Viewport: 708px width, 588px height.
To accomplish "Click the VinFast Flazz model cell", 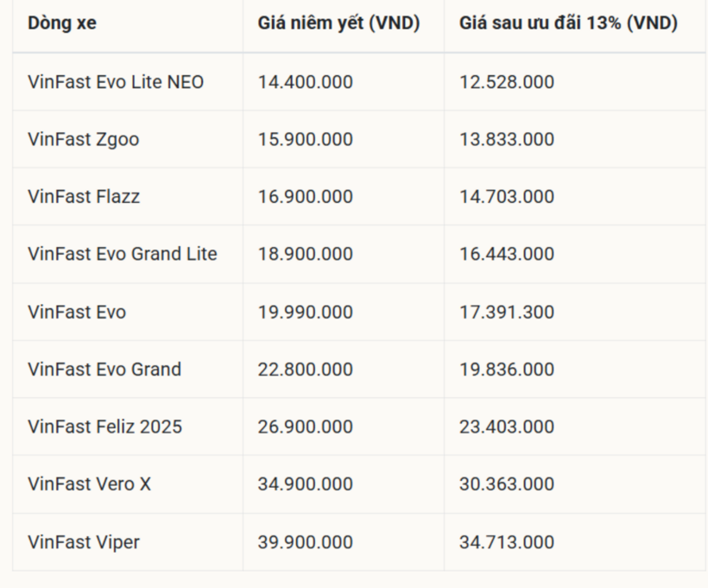I will pyautogui.click(x=84, y=197).
